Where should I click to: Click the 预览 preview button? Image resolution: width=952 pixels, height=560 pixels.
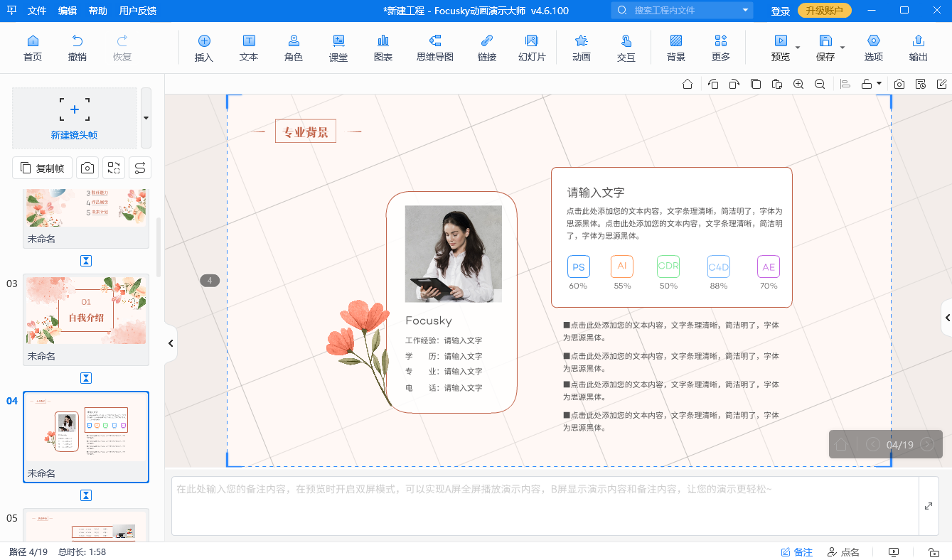click(781, 48)
